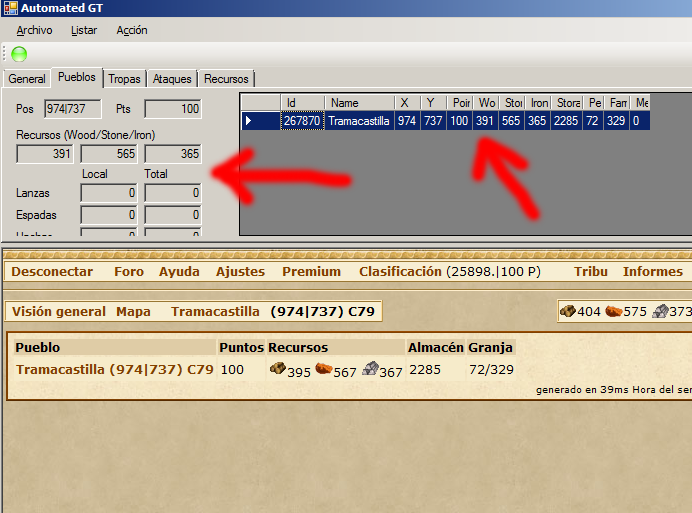Open the Informes link
The image size is (692, 513).
653,272
